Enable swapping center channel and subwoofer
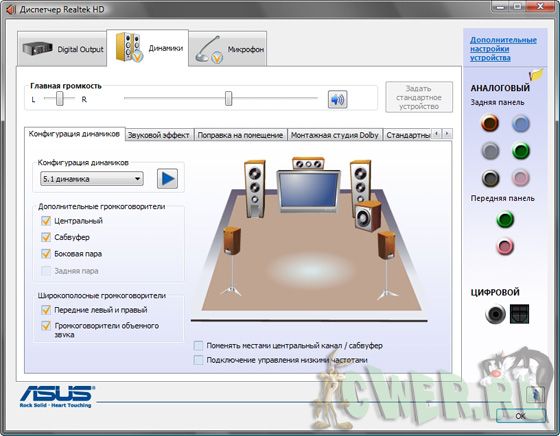This screenshot has width=560, height=436. (x=198, y=346)
